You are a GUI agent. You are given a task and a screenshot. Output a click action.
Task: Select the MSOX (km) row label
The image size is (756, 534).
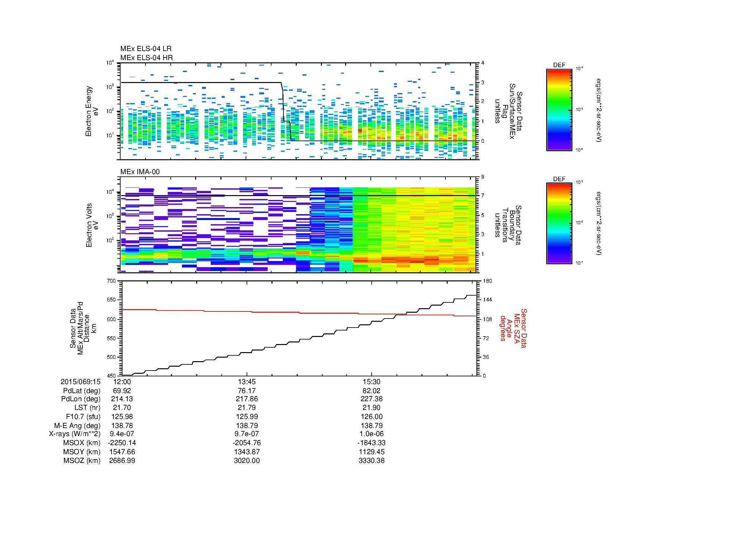coord(82,443)
